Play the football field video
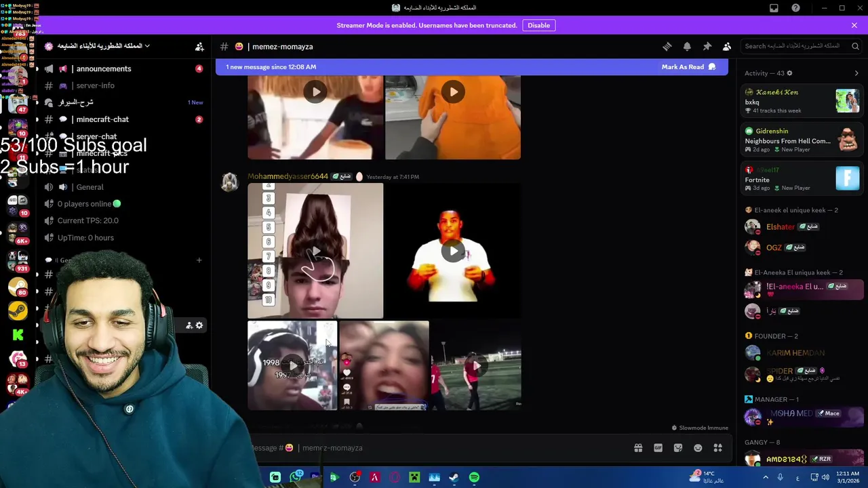 (477, 365)
